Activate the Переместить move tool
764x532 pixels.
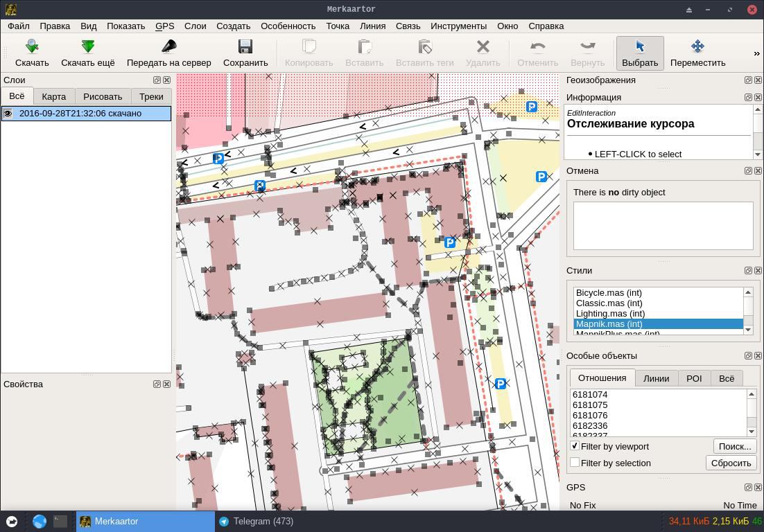[x=697, y=53]
